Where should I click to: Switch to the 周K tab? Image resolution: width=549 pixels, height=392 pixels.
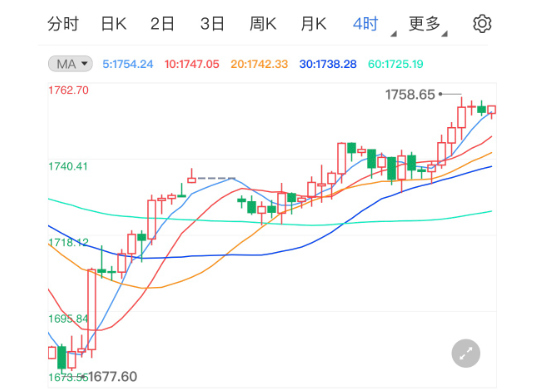[x=263, y=24]
